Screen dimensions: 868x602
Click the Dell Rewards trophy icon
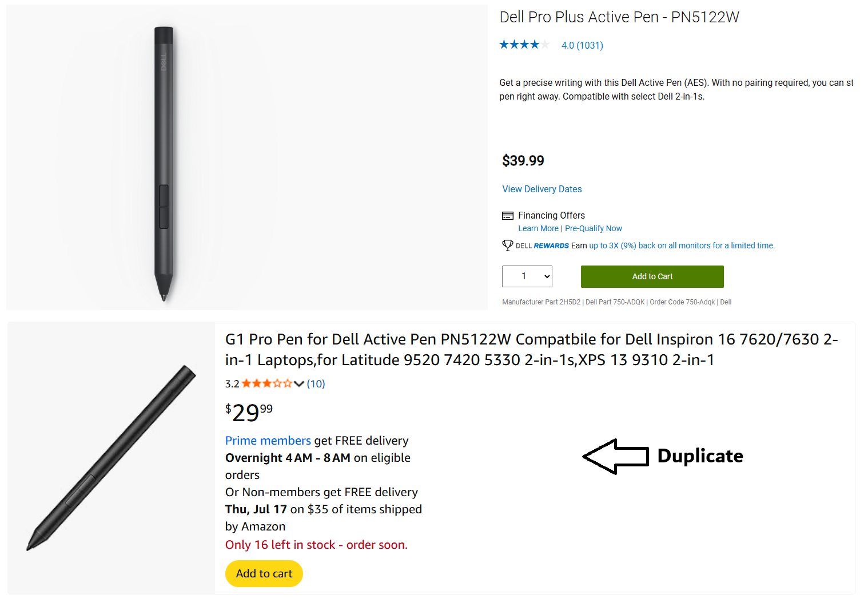508,245
